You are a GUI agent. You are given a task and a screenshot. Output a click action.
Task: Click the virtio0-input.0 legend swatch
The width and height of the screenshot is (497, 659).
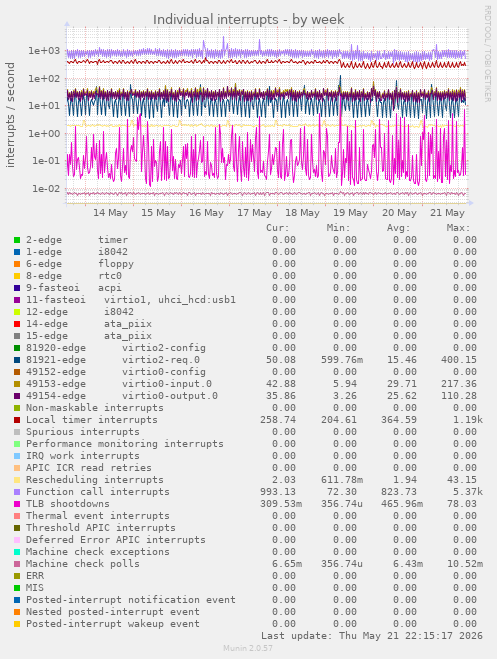pos(17,384)
